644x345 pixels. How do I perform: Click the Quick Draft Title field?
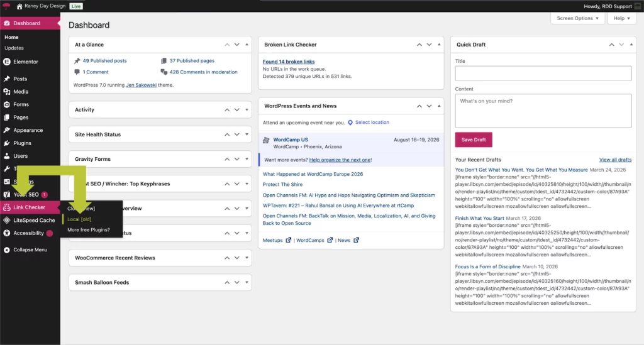click(543, 74)
